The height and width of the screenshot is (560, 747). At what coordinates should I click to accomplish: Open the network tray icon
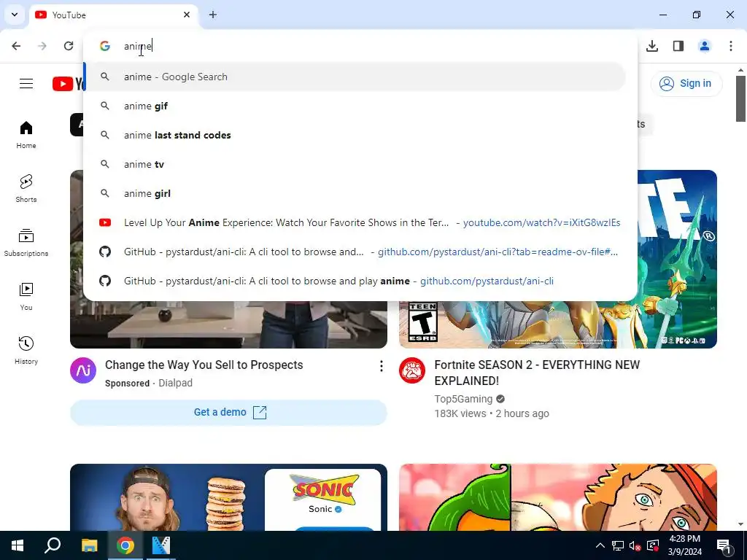pos(618,545)
